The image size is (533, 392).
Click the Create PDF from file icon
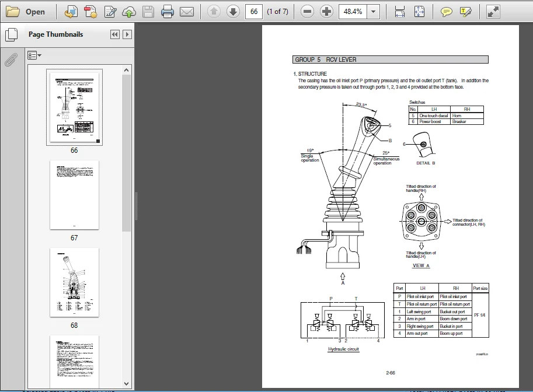pos(71,12)
